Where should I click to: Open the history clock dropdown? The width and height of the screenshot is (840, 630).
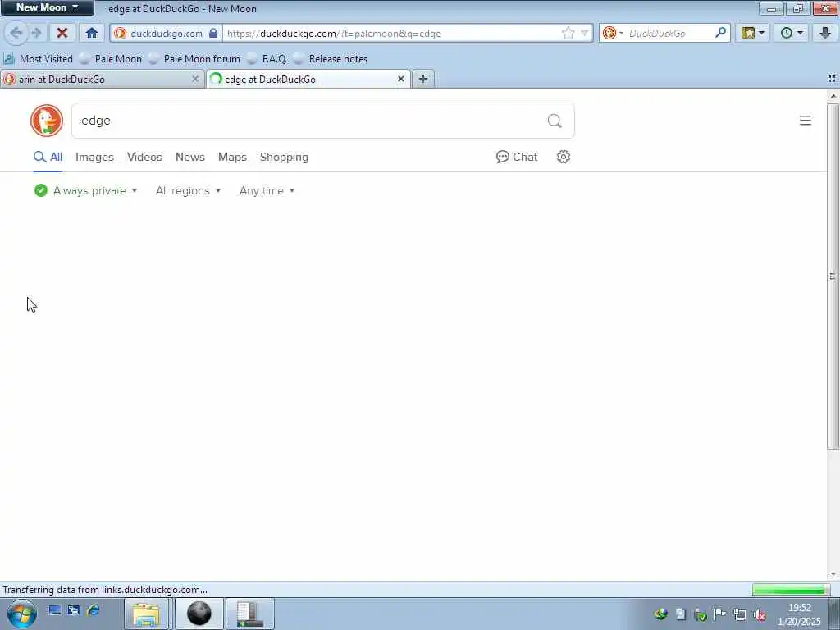[792, 33]
